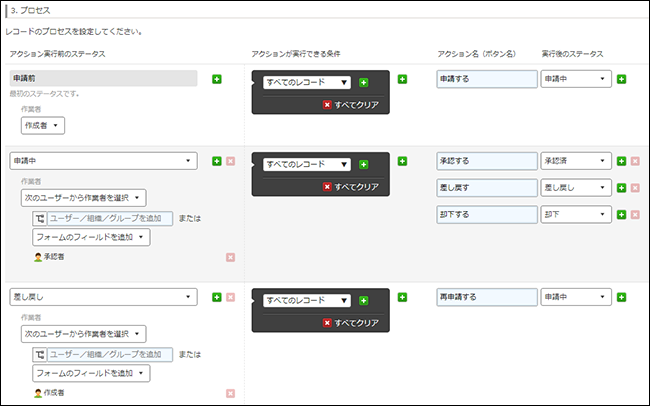Open 次のユーザーから作業者を選択 dropdown in 申請中 row
Image resolution: width=650 pixels, height=406 pixels.
[83, 198]
